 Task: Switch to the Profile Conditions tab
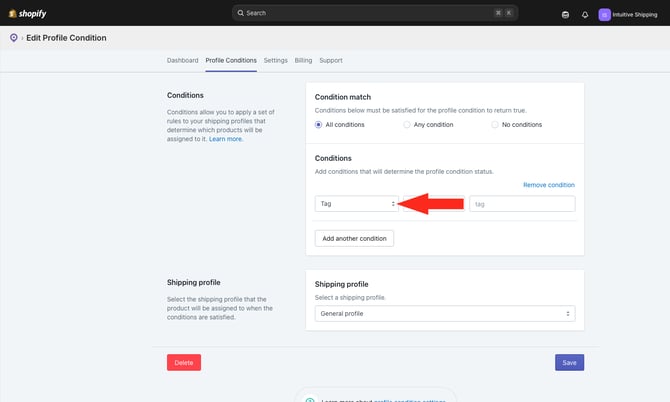tap(231, 60)
